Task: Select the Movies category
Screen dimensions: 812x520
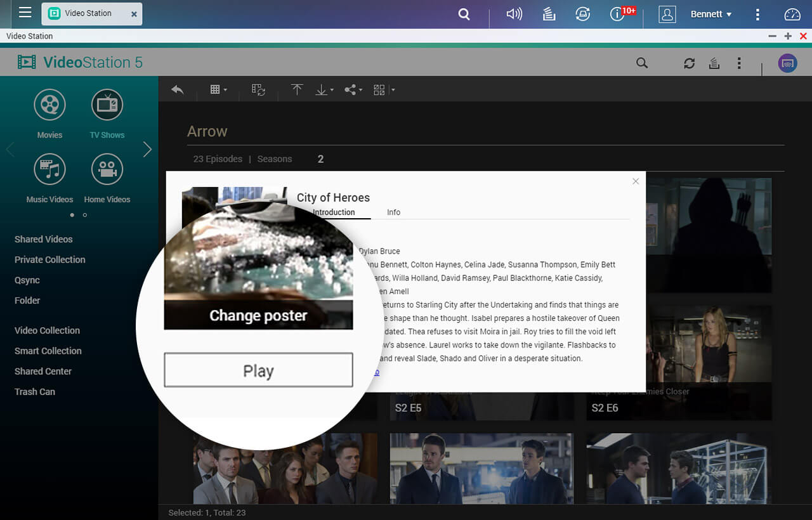Action: 49,114
